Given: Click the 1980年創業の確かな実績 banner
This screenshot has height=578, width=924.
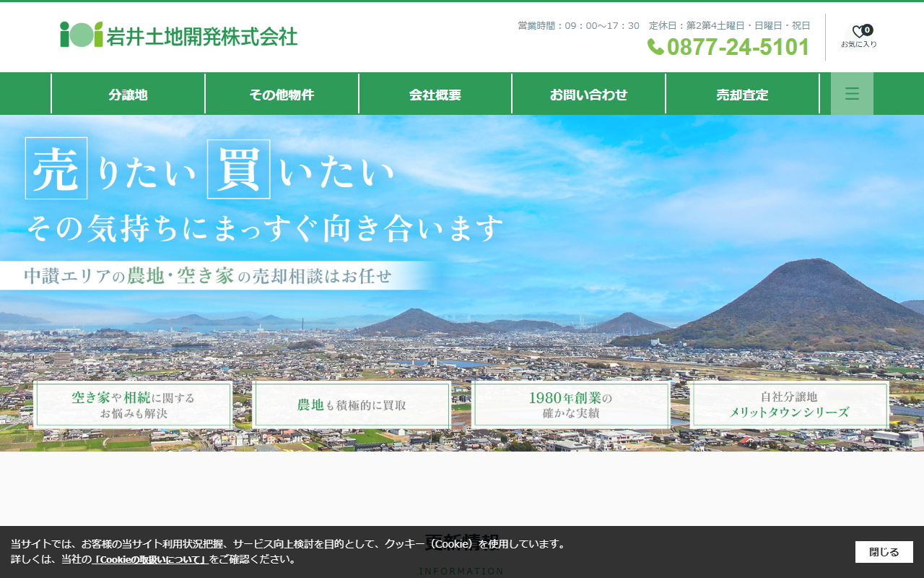Looking at the screenshot, I should [570, 405].
